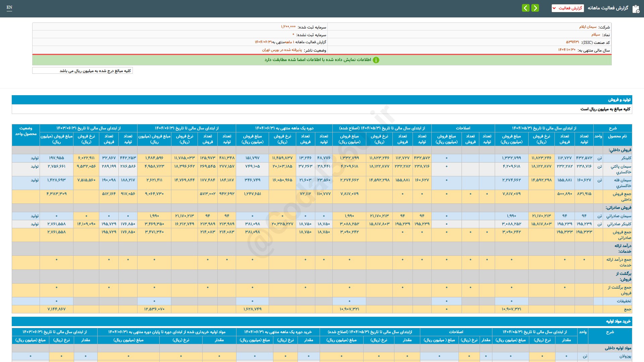
Task: Switch language with the EN link
Action: click(9, 7)
